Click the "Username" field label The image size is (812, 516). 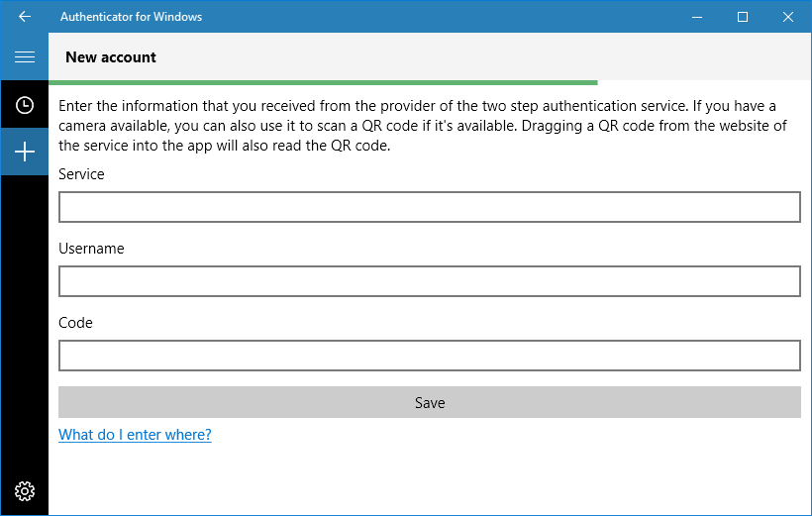click(x=91, y=249)
